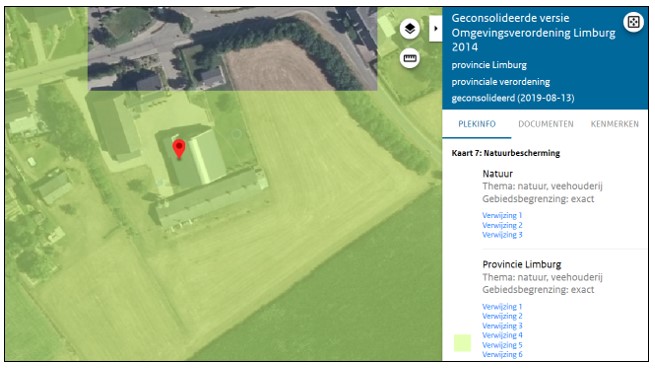Click the Omgevingsverordening Limburg 2014 title
Viewport: 655px width, 369px height.
[533, 33]
